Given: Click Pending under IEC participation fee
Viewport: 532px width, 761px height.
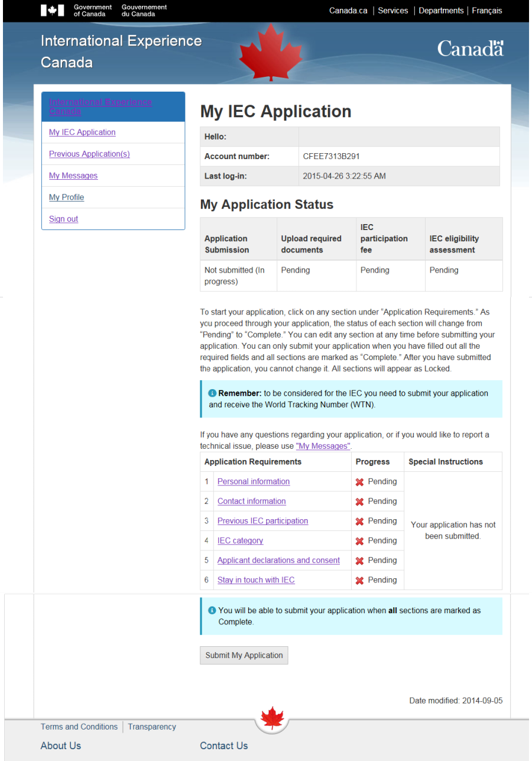Looking at the screenshot, I should pyautogui.click(x=375, y=270).
